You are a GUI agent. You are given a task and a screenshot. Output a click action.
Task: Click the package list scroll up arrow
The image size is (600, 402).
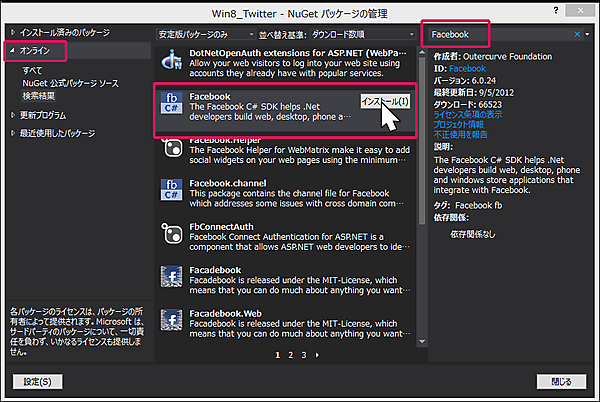[x=422, y=52]
